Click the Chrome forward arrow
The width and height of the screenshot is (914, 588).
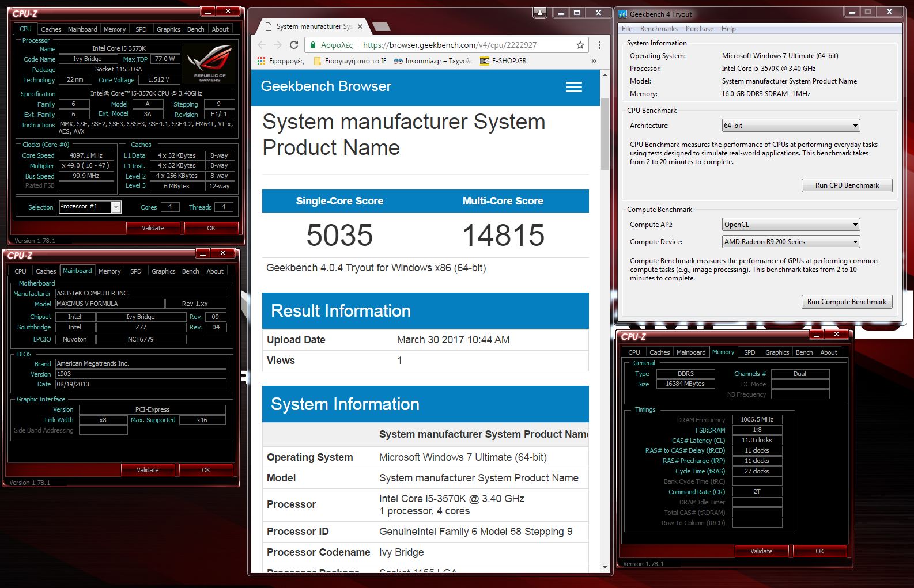(278, 45)
